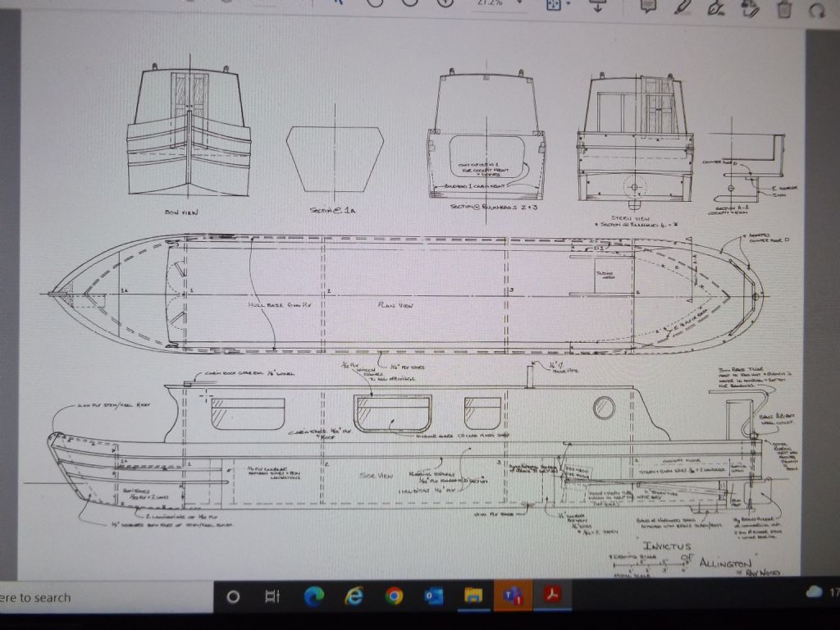Open Google Chrome from the taskbar
The height and width of the screenshot is (630, 840).
tap(394, 596)
